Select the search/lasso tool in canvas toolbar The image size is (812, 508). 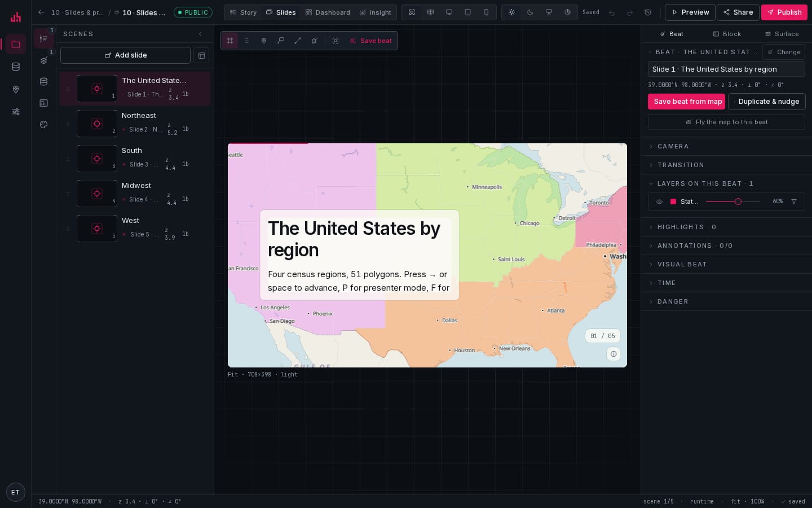pyautogui.click(x=281, y=41)
